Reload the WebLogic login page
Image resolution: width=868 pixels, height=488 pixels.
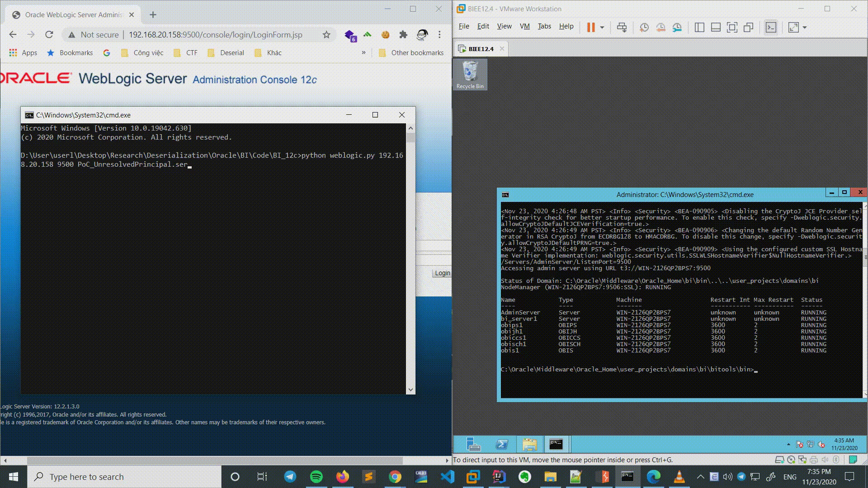pyautogui.click(x=49, y=34)
